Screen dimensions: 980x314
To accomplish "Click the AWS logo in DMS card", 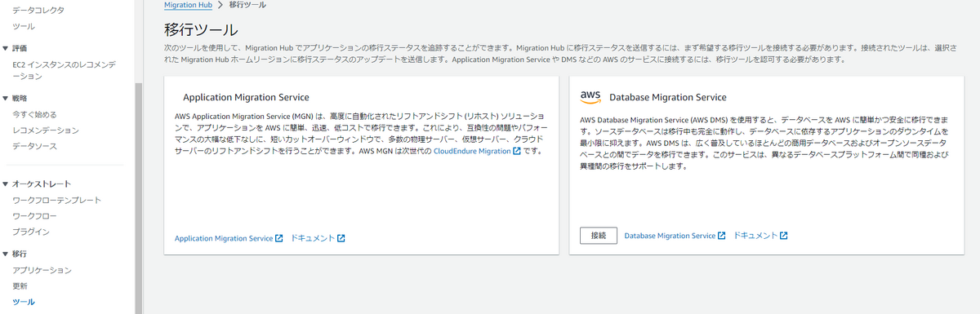I will (590, 96).
